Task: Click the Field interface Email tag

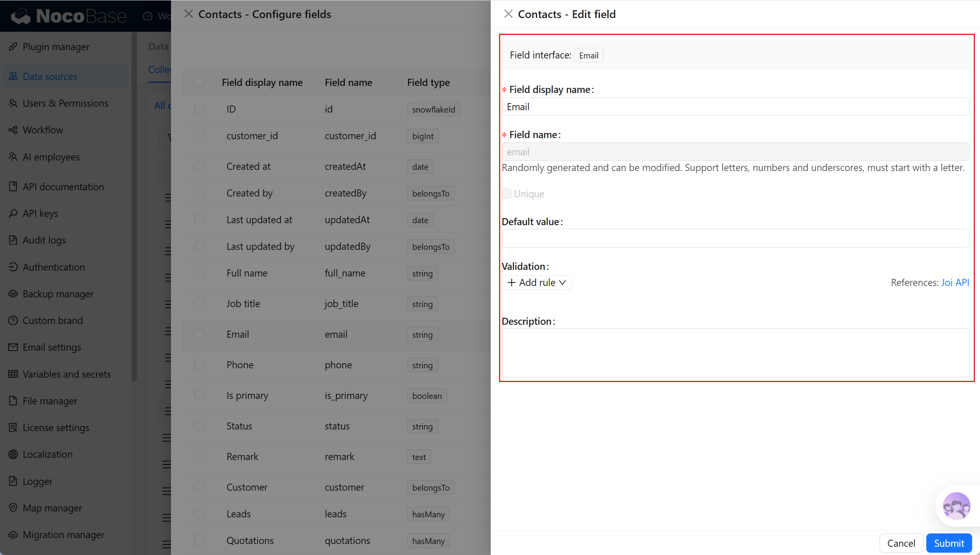Action: pyautogui.click(x=589, y=55)
